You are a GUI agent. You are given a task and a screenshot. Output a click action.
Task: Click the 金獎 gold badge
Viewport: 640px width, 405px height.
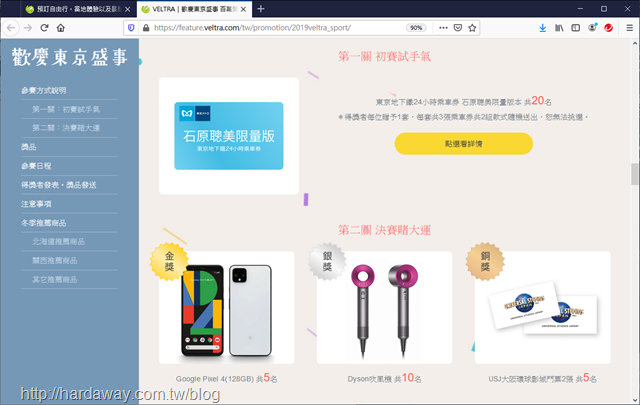169,261
